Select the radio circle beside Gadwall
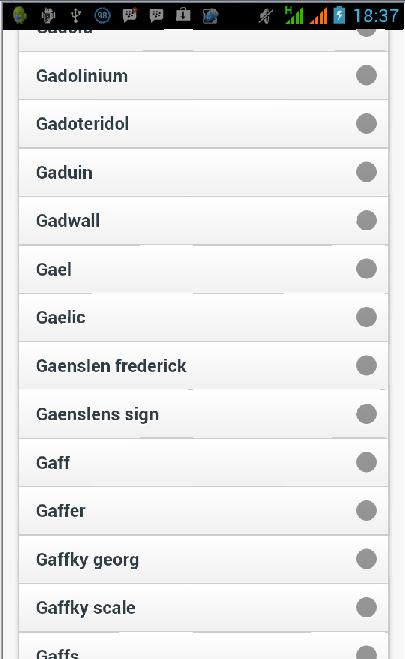This screenshot has width=405, height=659. tap(366, 220)
